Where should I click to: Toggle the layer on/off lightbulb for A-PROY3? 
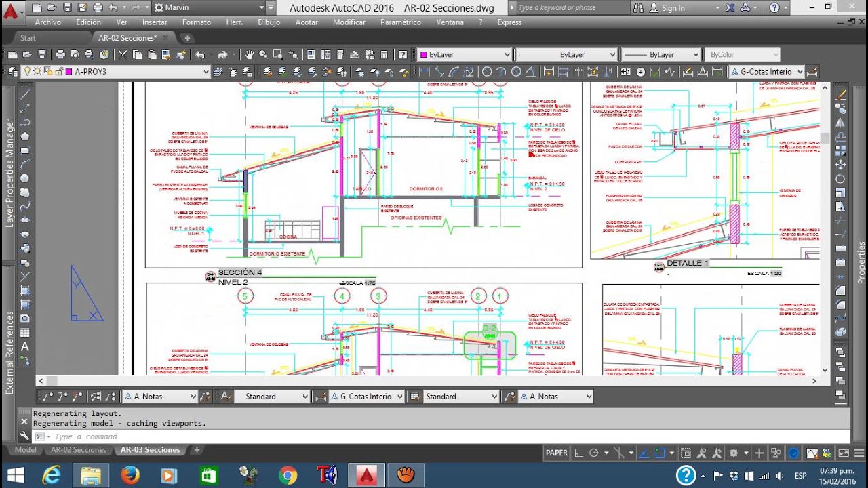click(x=28, y=71)
